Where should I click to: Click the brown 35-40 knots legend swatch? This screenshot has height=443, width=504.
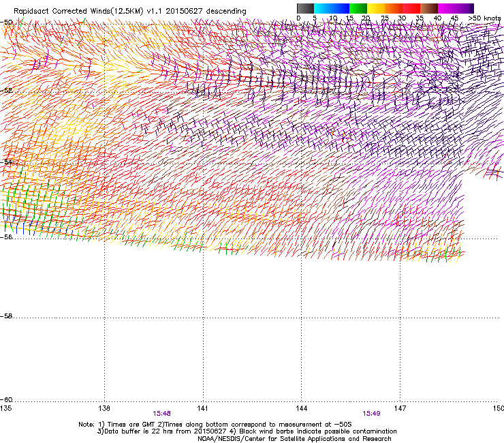429,8
